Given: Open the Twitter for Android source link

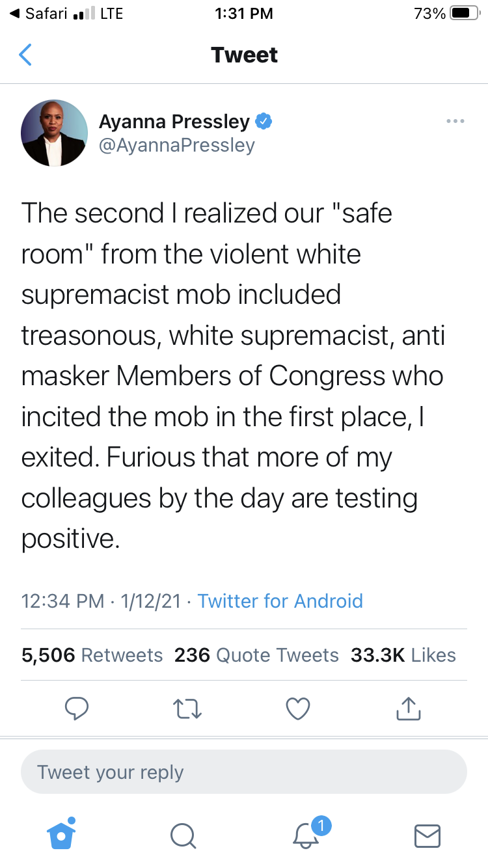Looking at the screenshot, I should [280, 601].
